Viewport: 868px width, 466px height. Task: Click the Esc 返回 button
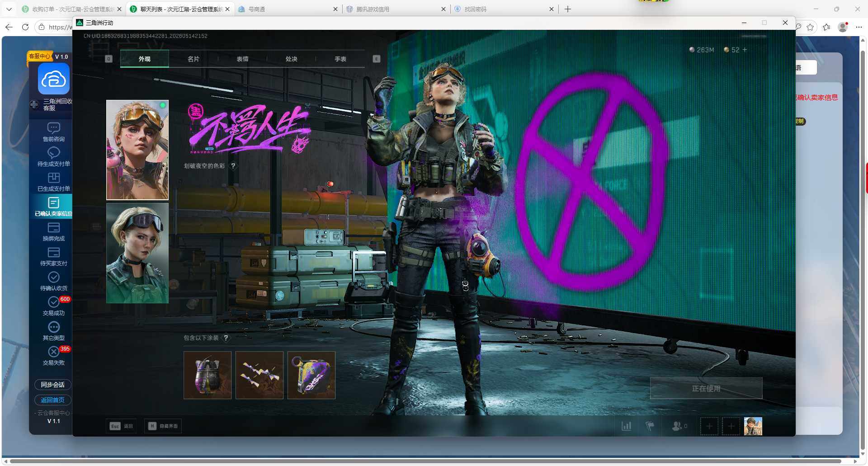121,426
